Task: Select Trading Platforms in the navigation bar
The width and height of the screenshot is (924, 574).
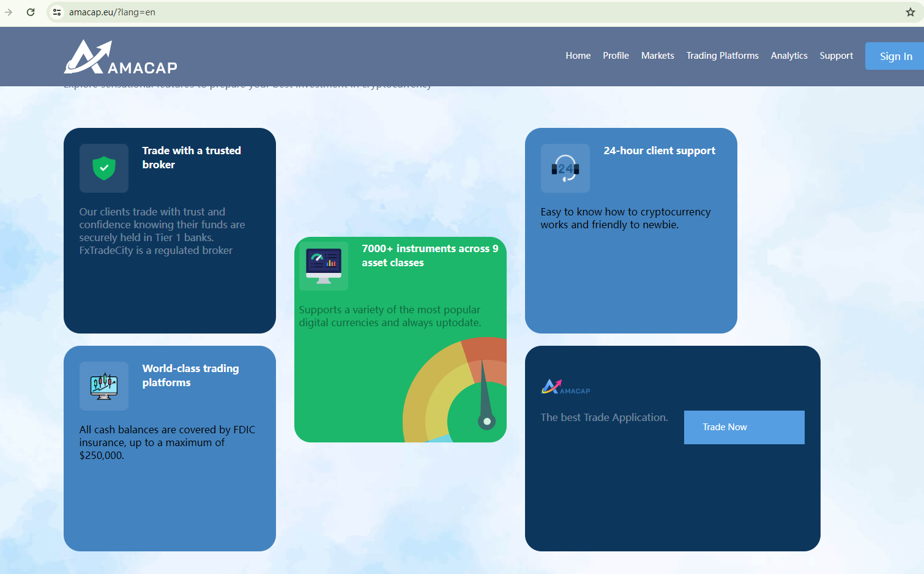Action: 722,56
